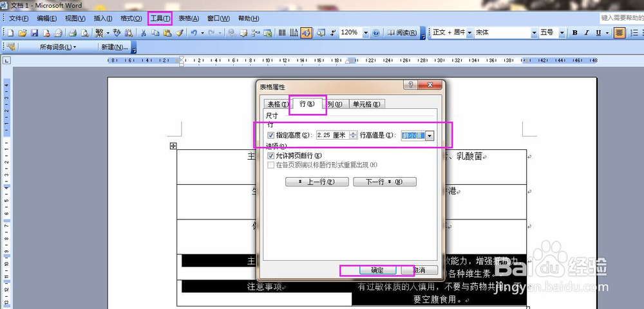Click the 上一行 button
644x309 pixels.
point(317,182)
